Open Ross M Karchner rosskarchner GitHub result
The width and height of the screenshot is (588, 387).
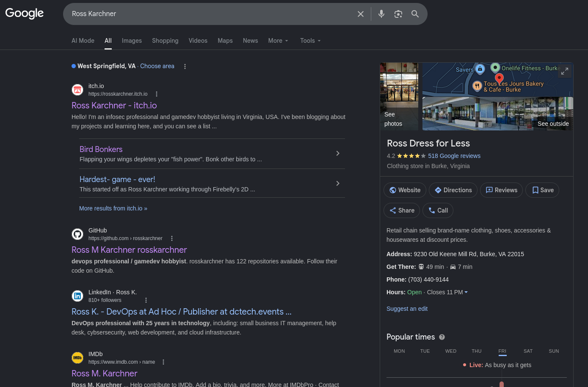click(129, 250)
